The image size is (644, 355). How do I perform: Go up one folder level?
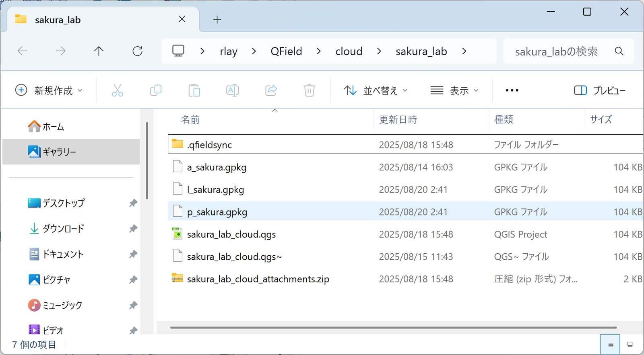[99, 51]
